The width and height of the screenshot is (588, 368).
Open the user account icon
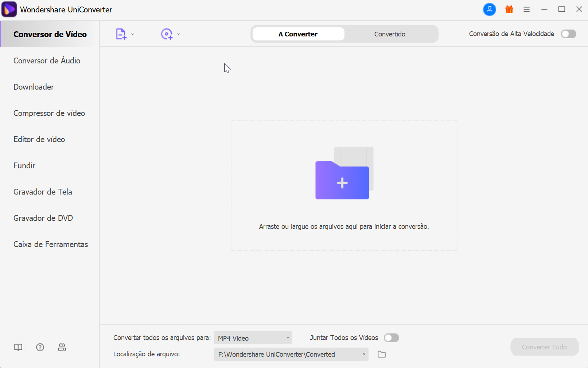tap(489, 9)
